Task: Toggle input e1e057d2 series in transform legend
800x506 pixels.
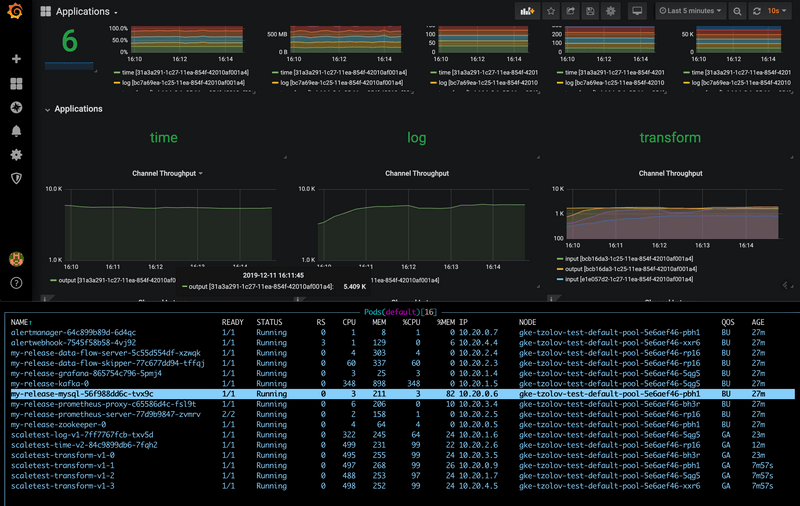Action: (x=629, y=279)
